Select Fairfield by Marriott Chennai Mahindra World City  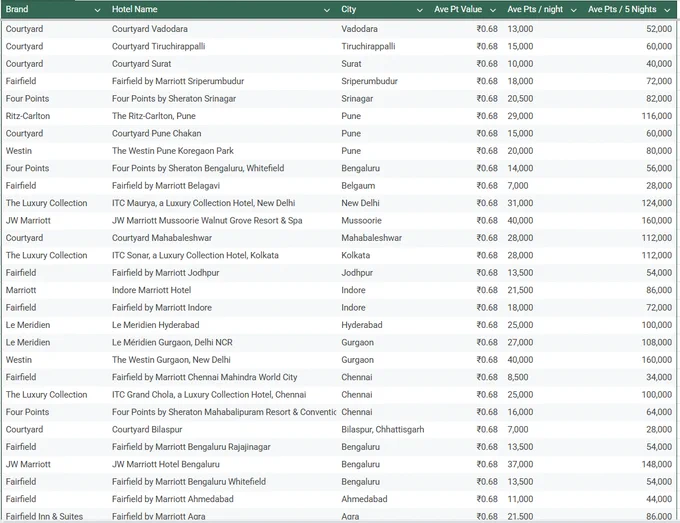click(x=204, y=377)
